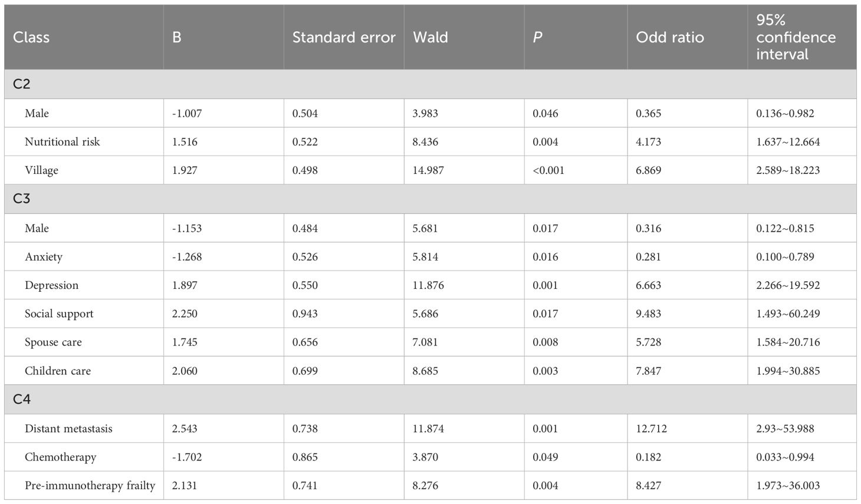Select the C3 group row
The height and width of the screenshot is (504, 861).
pos(22,199)
